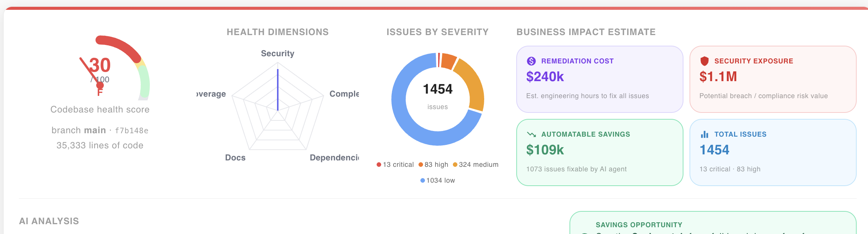This screenshot has width=868, height=234.
Task: Open the Savings Opportunity card
Action: [x=713, y=223]
